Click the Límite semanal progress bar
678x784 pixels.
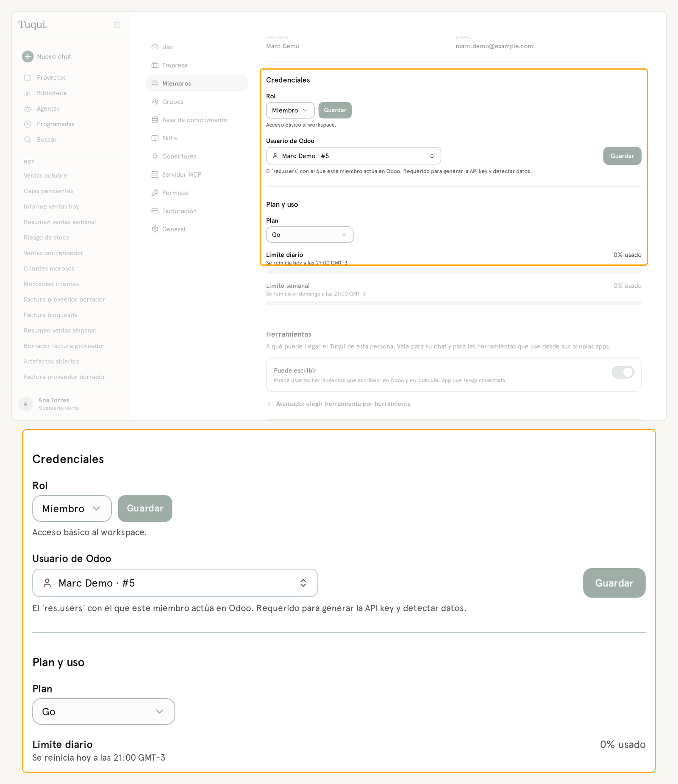[x=454, y=303]
